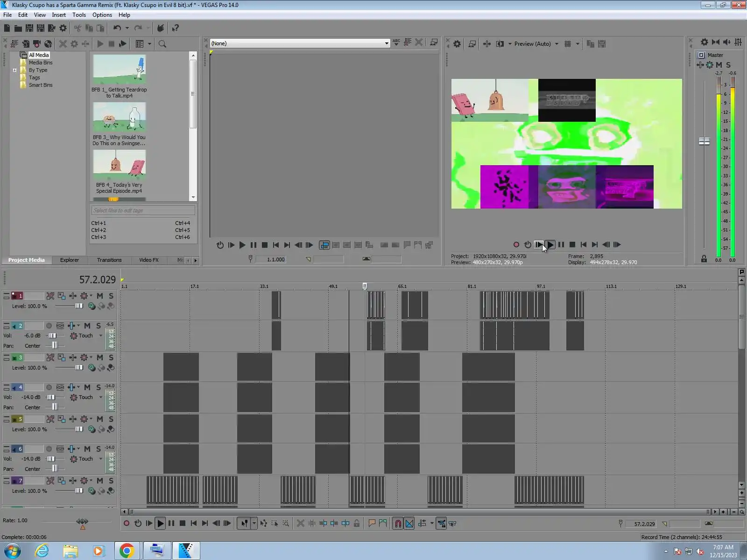Click the preview on external monitor icon
Screen dimensions: 747x560
(x=472, y=44)
